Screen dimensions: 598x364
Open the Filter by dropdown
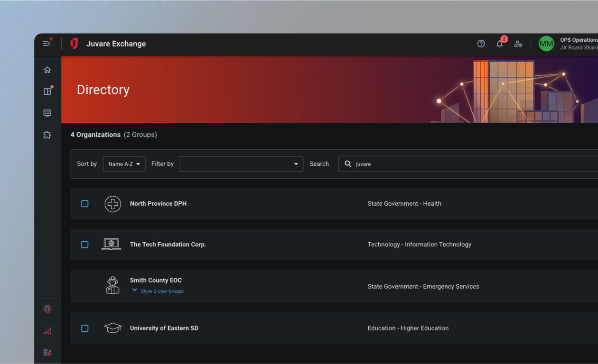(241, 164)
